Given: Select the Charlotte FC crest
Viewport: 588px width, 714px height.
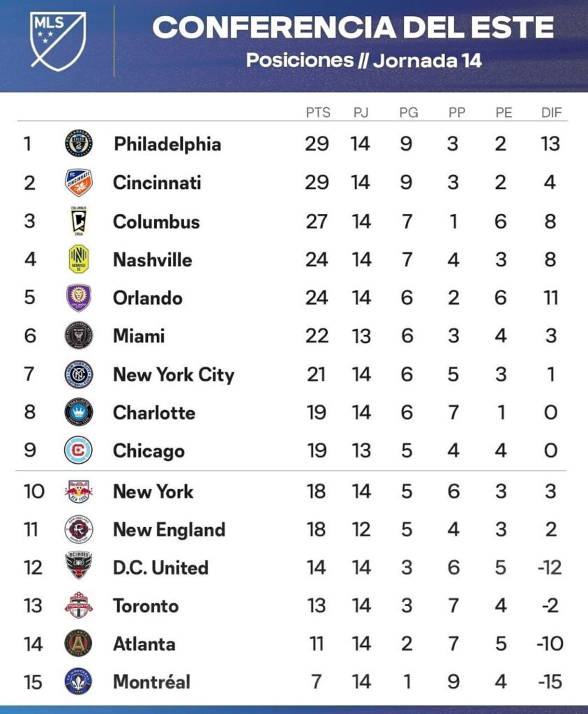Looking at the screenshot, I should (x=78, y=412).
